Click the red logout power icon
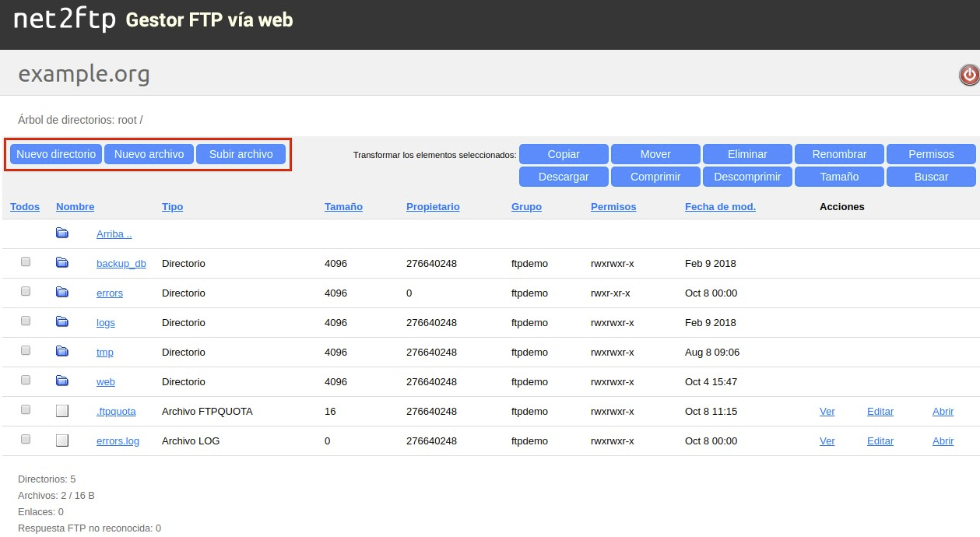The height and width of the screenshot is (537, 980). pyautogui.click(x=968, y=75)
